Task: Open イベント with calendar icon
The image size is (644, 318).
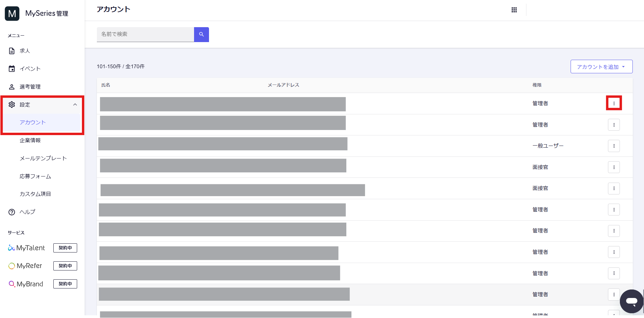Action: pos(30,69)
